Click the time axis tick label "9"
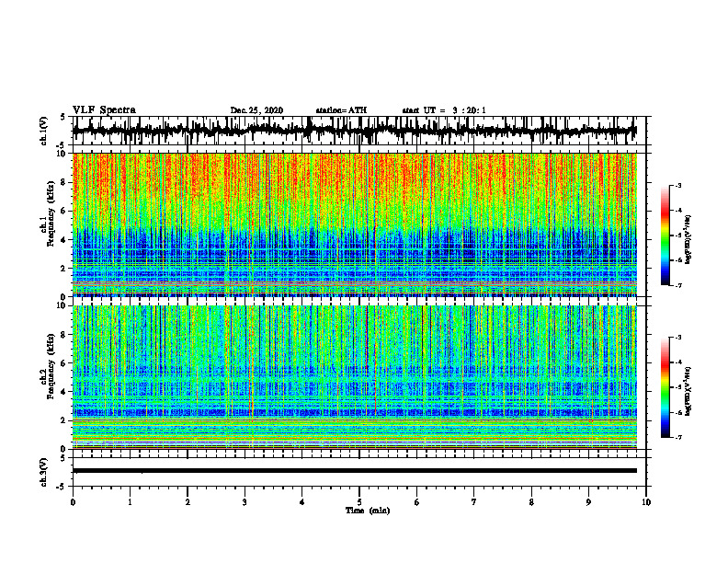This screenshot has height=563, width=728. tap(588, 502)
